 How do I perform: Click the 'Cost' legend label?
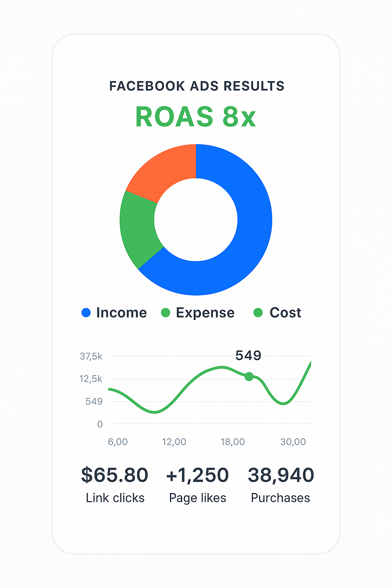(x=286, y=313)
